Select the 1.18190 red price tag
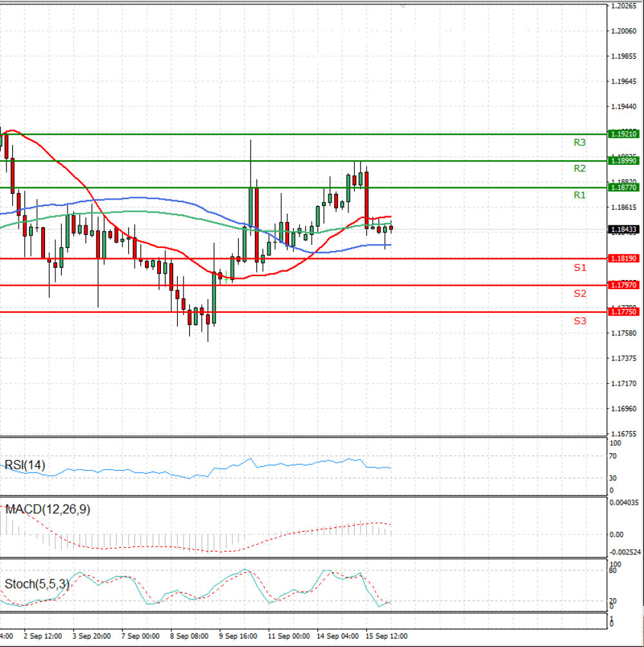This screenshot has height=647, width=644. point(623,258)
